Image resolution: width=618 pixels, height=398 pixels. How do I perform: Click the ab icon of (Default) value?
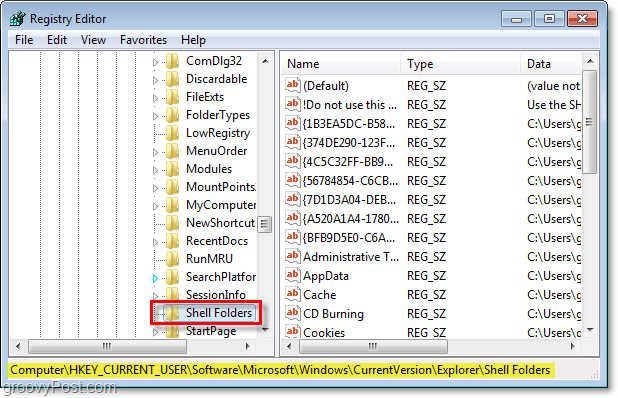[x=292, y=85]
